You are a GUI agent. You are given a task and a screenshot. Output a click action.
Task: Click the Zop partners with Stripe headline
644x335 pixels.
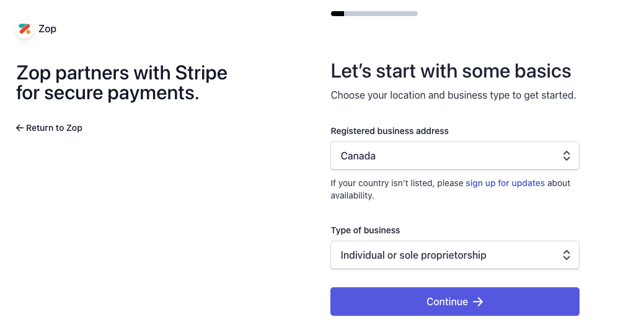point(121,83)
